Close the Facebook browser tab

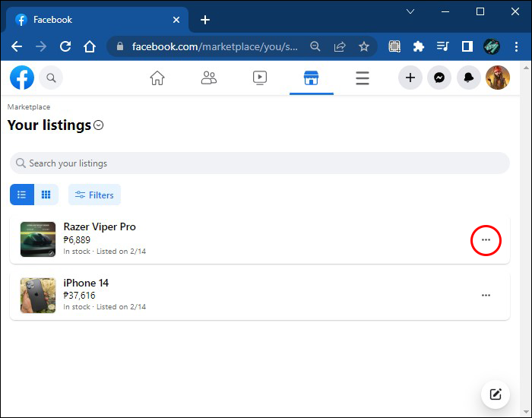point(176,20)
